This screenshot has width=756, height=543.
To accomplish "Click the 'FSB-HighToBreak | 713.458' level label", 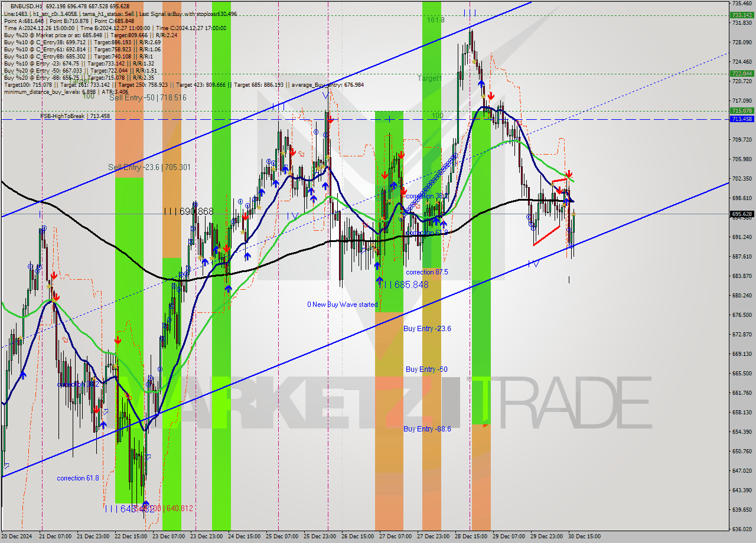I will [x=75, y=116].
